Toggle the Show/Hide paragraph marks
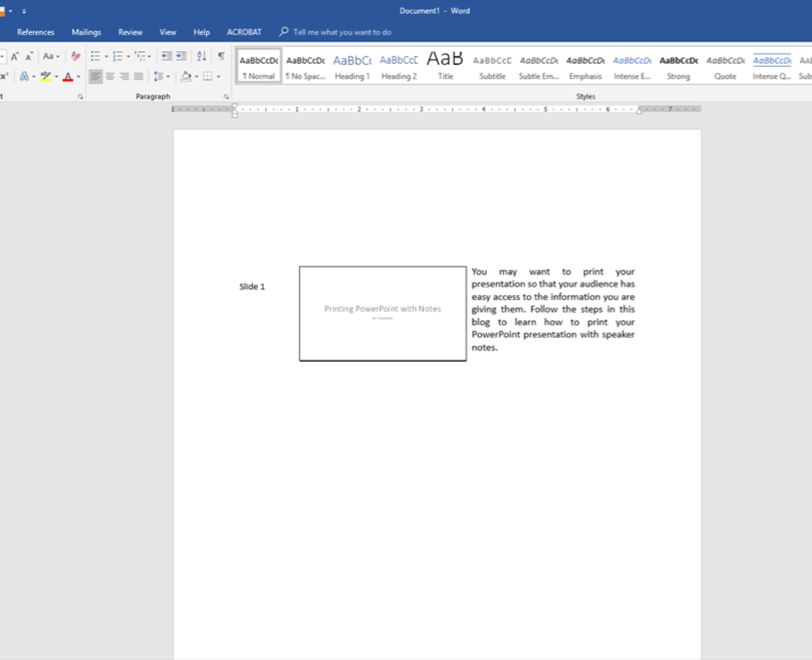 pos(220,56)
